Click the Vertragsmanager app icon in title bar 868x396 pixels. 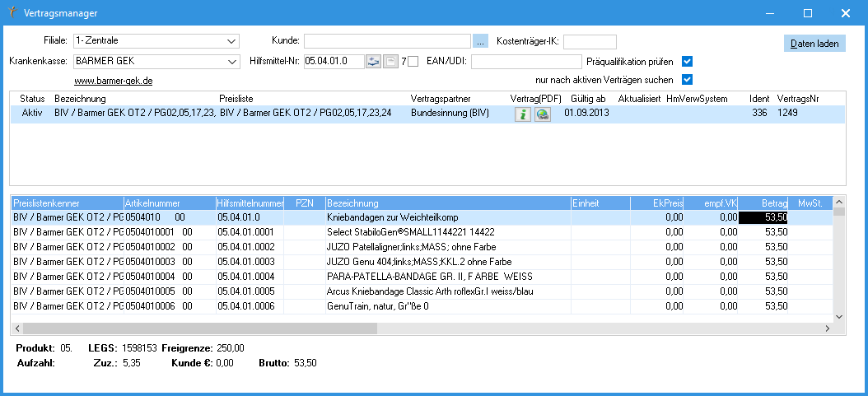click(11, 12)
